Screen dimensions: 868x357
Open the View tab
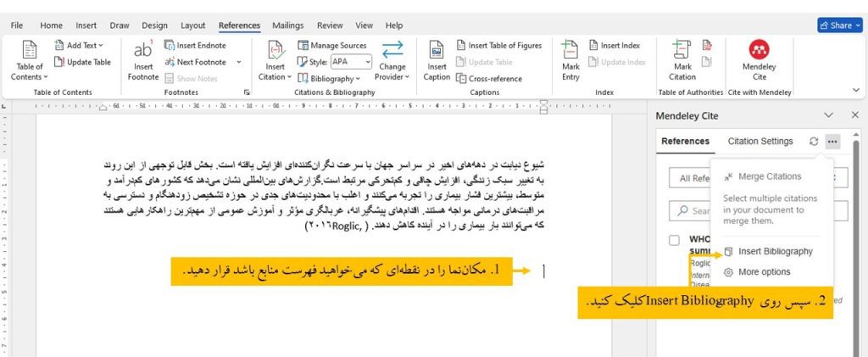tap(364, 25)
